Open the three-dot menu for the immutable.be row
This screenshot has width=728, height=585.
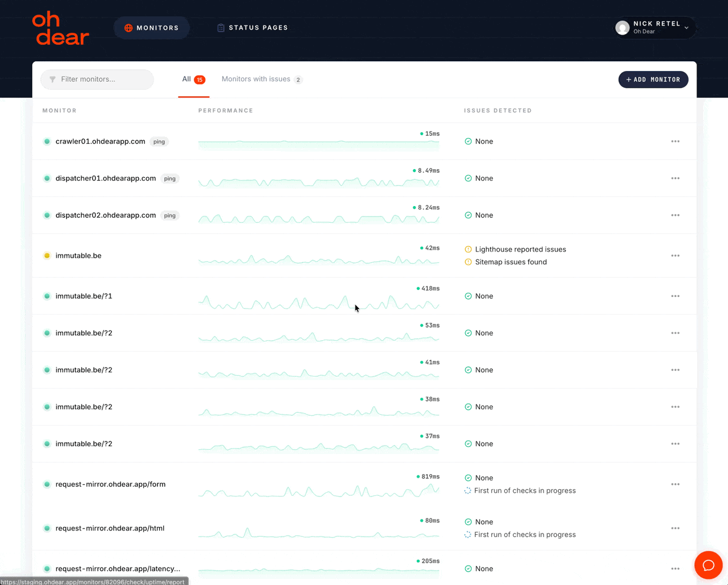coord(675,256)
